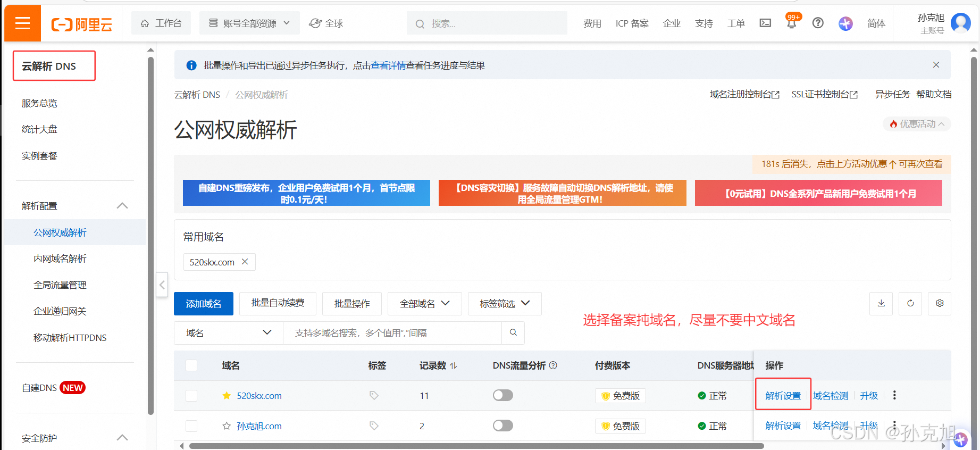This screenshot has width=980, height=450.
Task: Click the 批量操作 button
Action: [352, 303]
